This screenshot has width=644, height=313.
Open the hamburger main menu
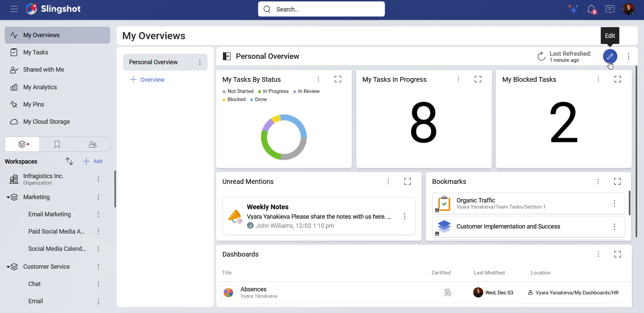(x=14, y=9)
